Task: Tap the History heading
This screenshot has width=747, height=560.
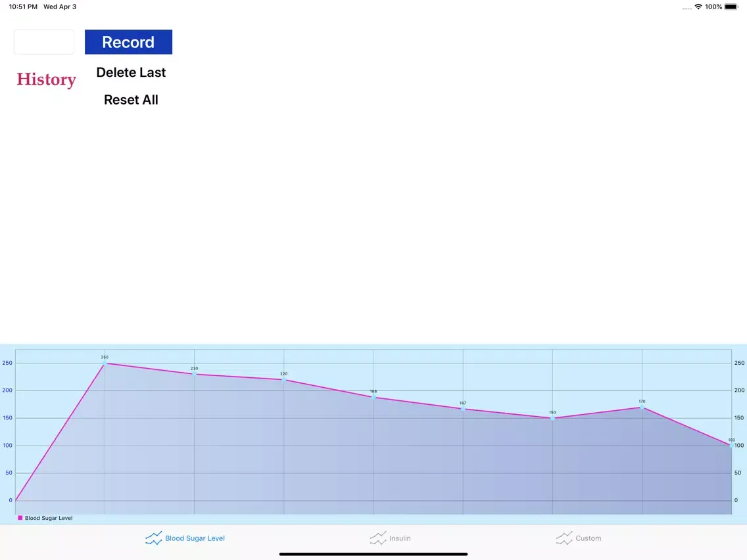Action: (46, 80)
